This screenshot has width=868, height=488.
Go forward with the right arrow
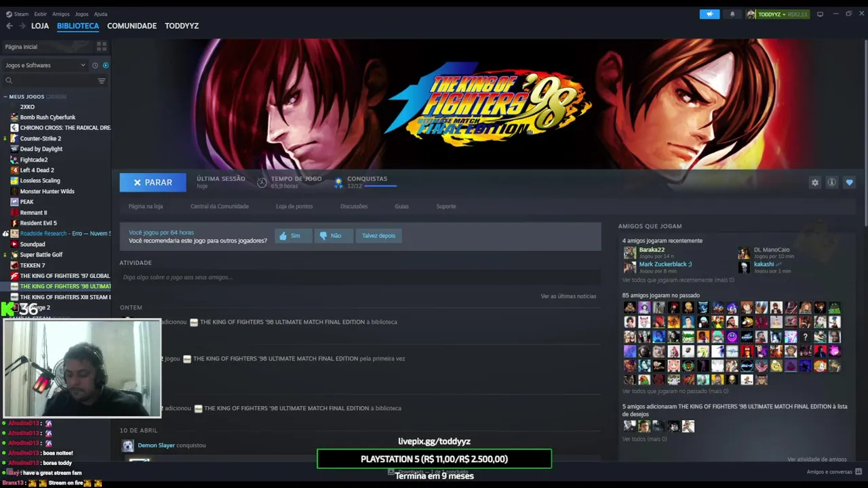22,26
